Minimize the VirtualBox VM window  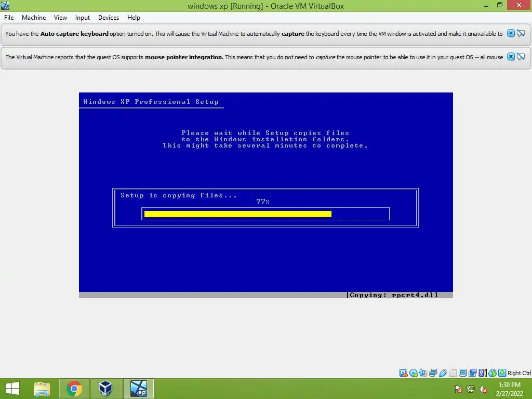486,5
